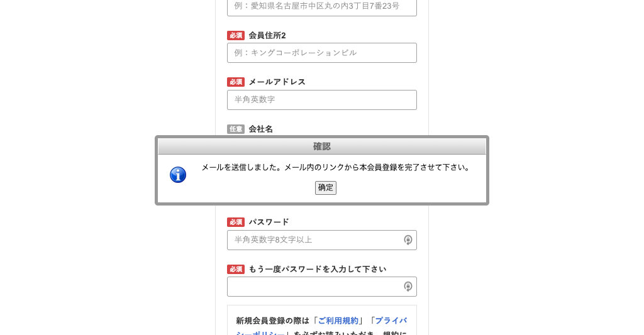Image resolution: width=644 pixels, height=335 pixels.
Task: Click the blue info icon in dialog
Action: pos(178,175)
